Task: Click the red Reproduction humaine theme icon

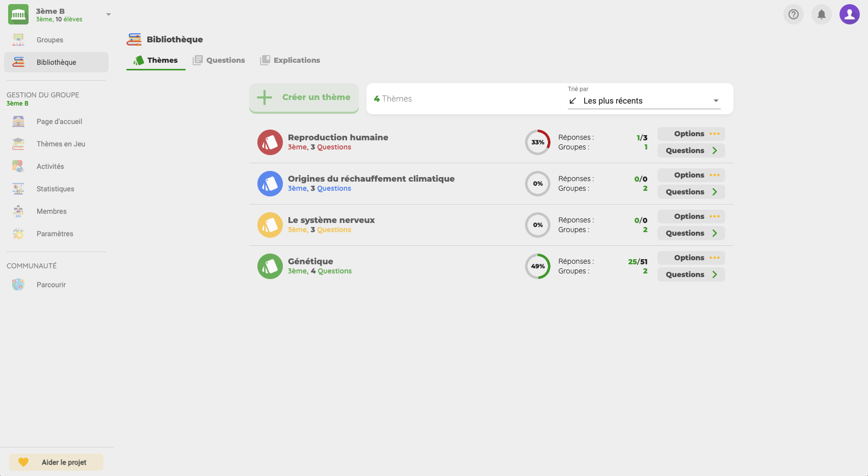Action: pyautogui.click(x=270, y=142)
